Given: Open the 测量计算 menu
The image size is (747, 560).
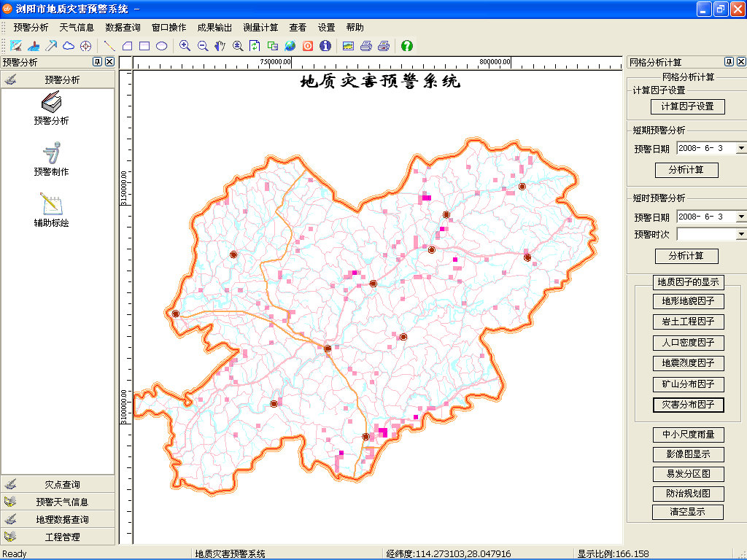Looking at the screenshot, I should click(x=260, y=28).
